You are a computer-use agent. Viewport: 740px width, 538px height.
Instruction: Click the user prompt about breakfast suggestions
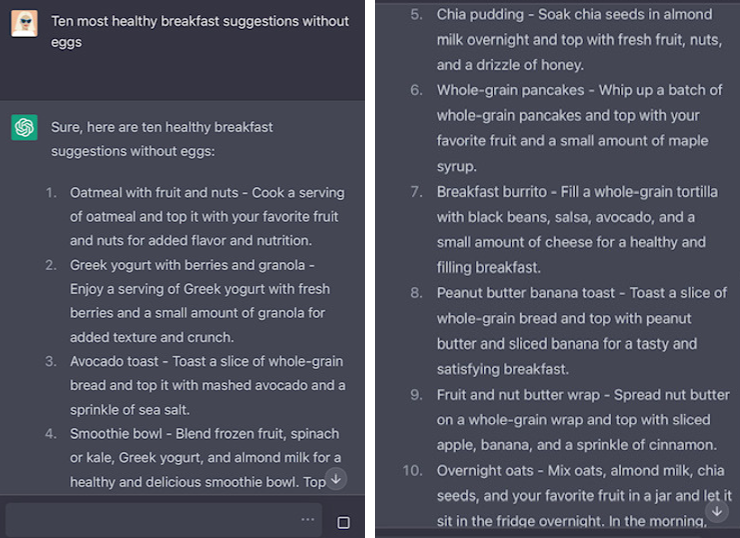pos(200,32)
